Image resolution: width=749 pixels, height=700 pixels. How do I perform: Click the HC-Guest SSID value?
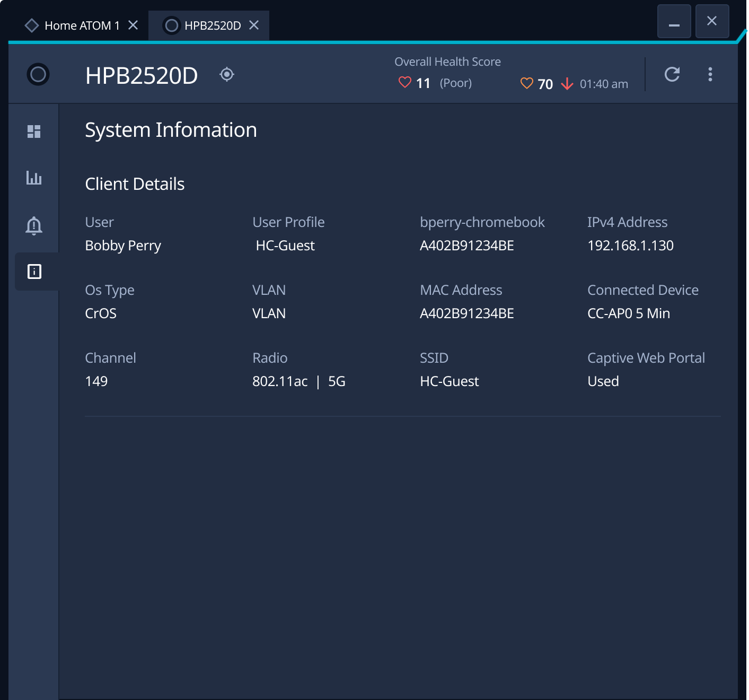pos(449,381)
